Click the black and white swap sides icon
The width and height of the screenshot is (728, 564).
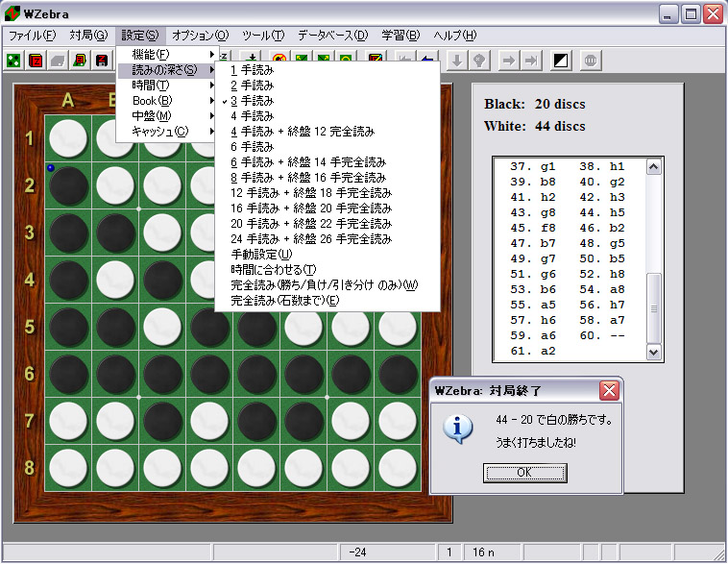pyautogui.click(x=561, y=61)
